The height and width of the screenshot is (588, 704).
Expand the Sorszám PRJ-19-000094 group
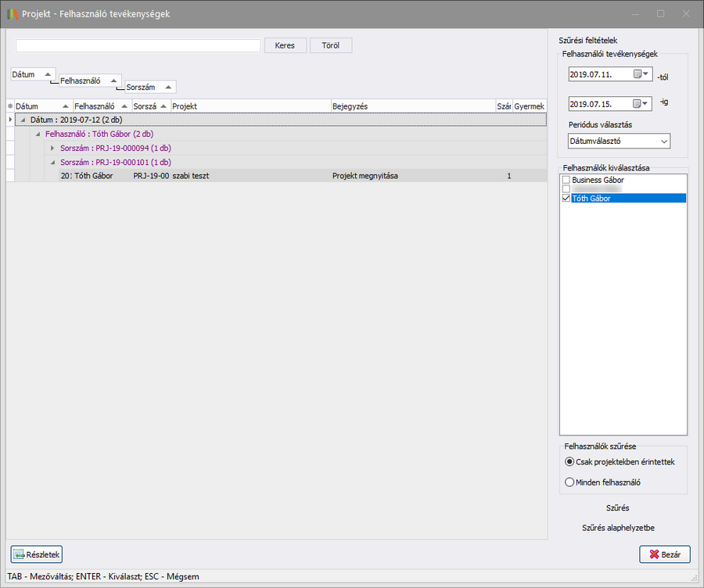(52, 148)
